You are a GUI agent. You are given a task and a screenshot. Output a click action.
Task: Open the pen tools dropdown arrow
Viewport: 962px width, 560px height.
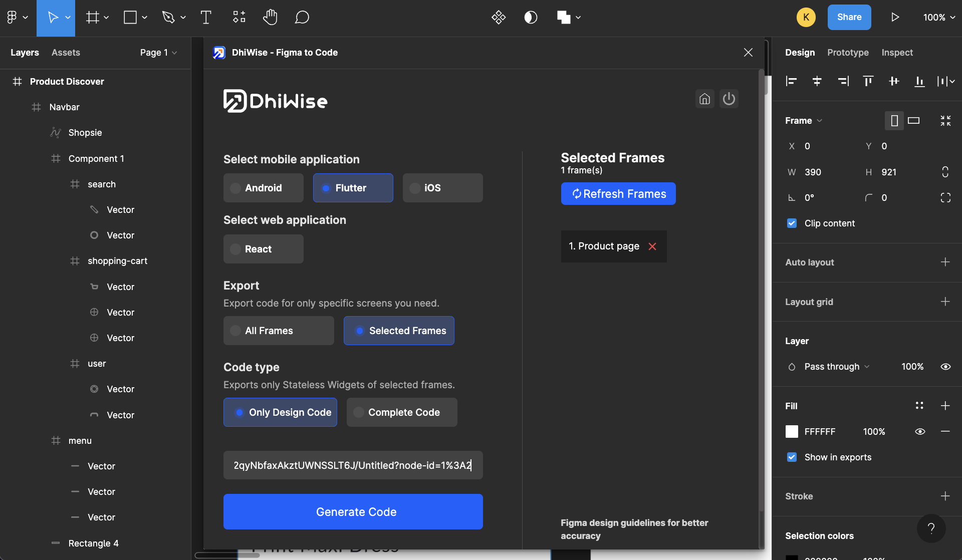(x=183, y=18)
